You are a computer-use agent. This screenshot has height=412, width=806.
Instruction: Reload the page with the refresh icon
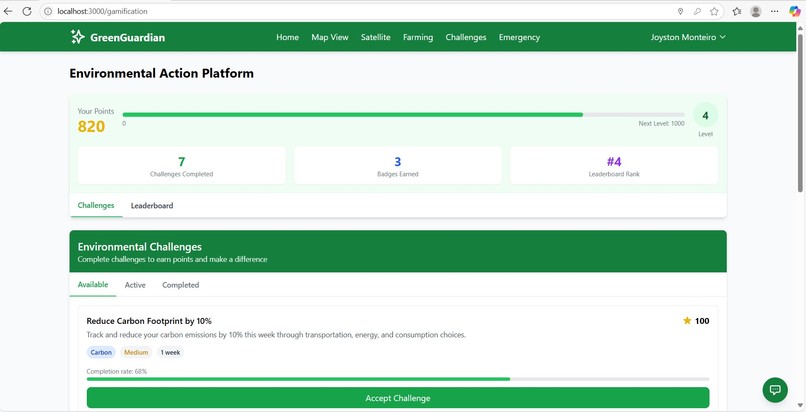click(x=27, y=11)
